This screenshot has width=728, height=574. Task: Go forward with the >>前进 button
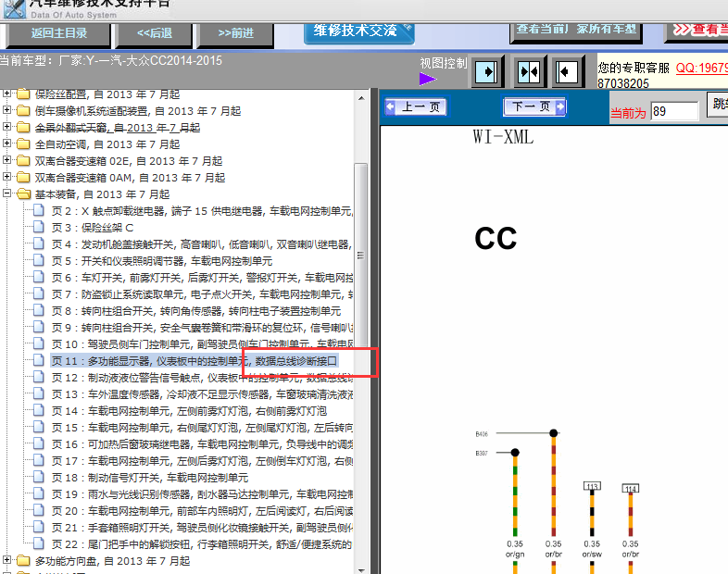pyautogui.click(x=236, y=34)
